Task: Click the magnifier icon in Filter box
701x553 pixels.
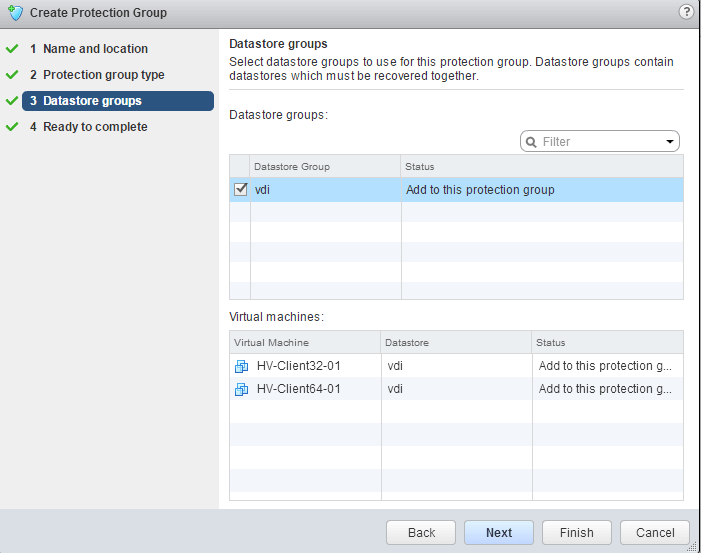Action: coord(531,142)
